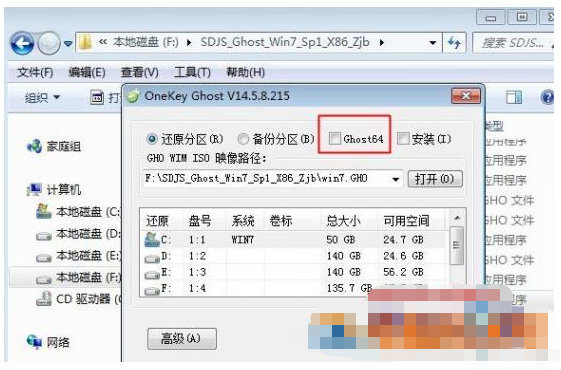Open the recent locations dropdown arrow

(68, 43)
